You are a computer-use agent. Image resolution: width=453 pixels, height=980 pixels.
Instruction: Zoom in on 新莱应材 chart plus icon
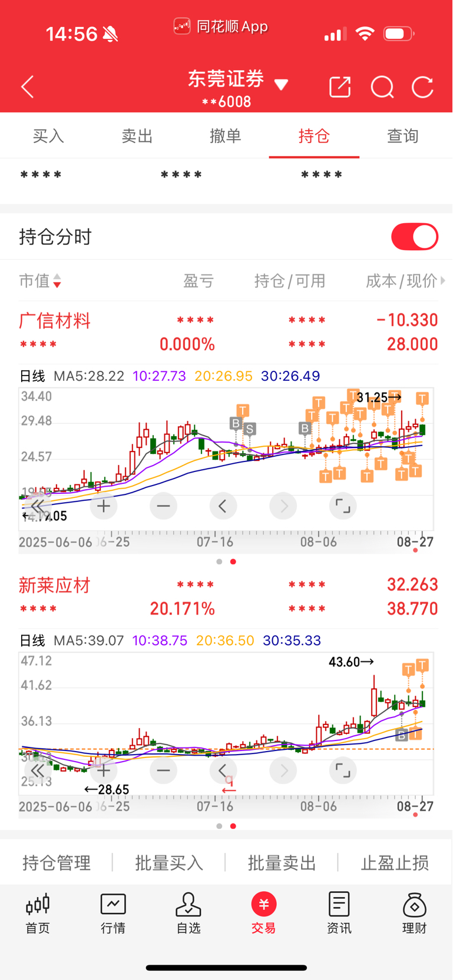pyautogui.click(x=104, y=770)
